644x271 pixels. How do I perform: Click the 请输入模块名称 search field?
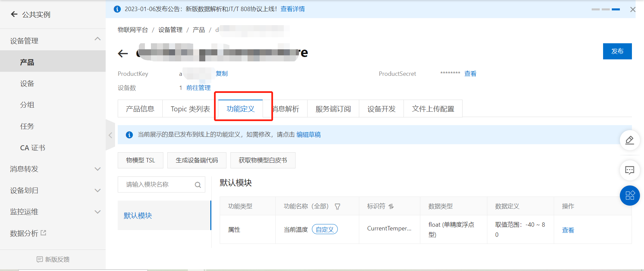tap(161, 184)
